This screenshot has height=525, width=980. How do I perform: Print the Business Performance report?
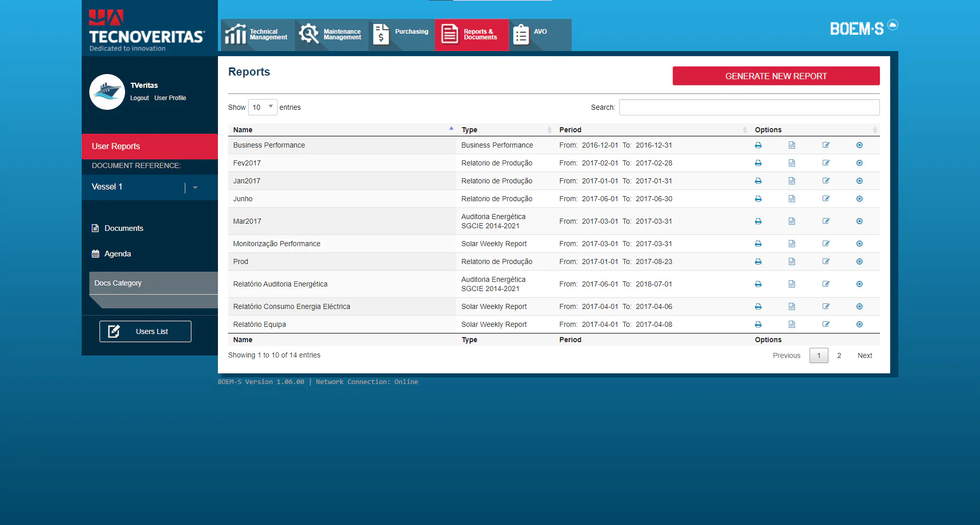point(758,145)
